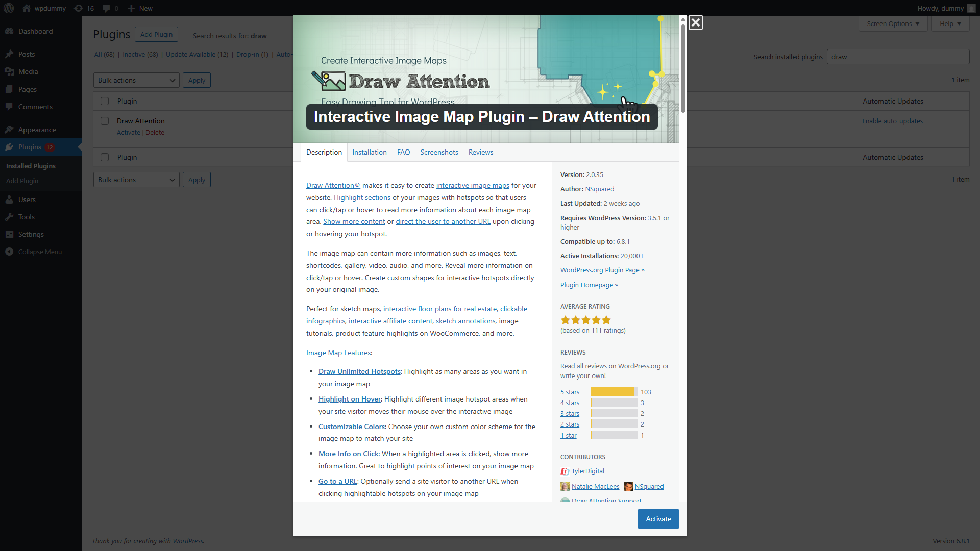980x551 pixels.
Task: Open NSquared author link
Action: pyautogui.click(x=600, y=189)
